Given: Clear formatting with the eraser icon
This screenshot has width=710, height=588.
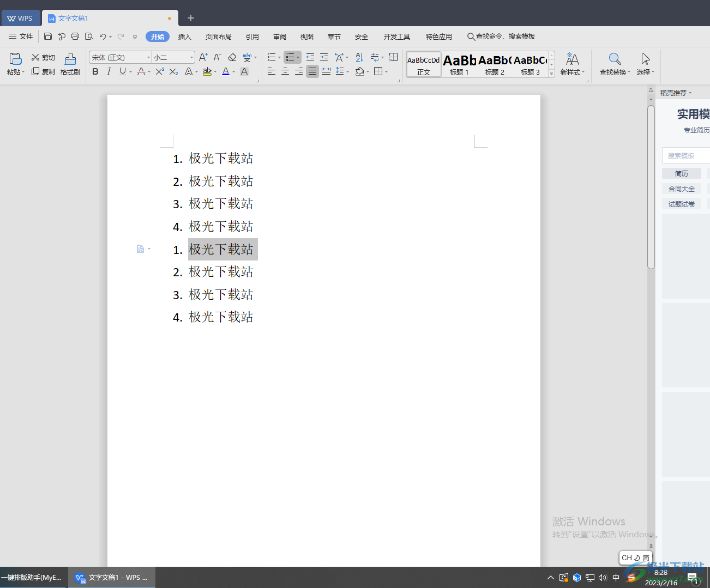Looking at the screenshot, I should coord(232,57).
